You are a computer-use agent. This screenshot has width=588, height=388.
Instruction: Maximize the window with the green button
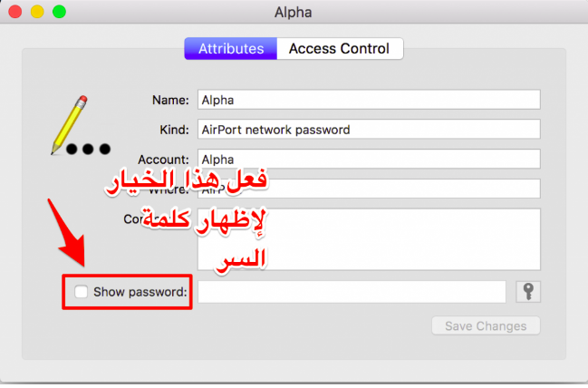[x=59, y=13]
